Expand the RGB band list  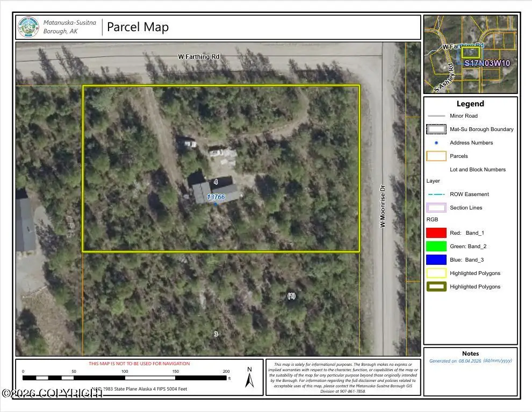point(433,219)
